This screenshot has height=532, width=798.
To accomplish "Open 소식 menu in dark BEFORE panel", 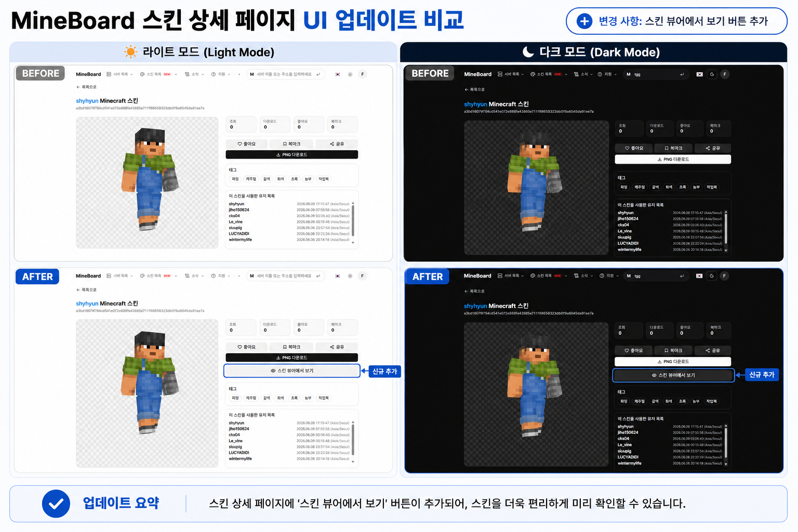I will [583, 74].
